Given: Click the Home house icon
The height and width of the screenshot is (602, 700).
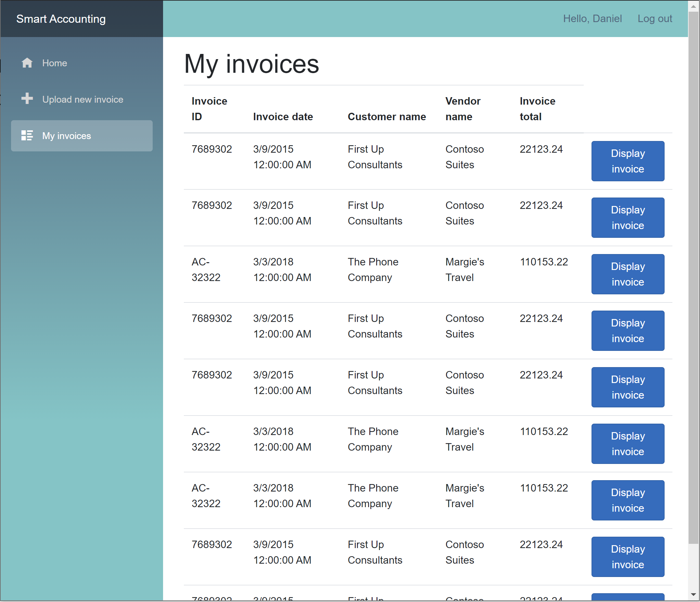Looking at the screenshot, I should click(x=27, y=63).
